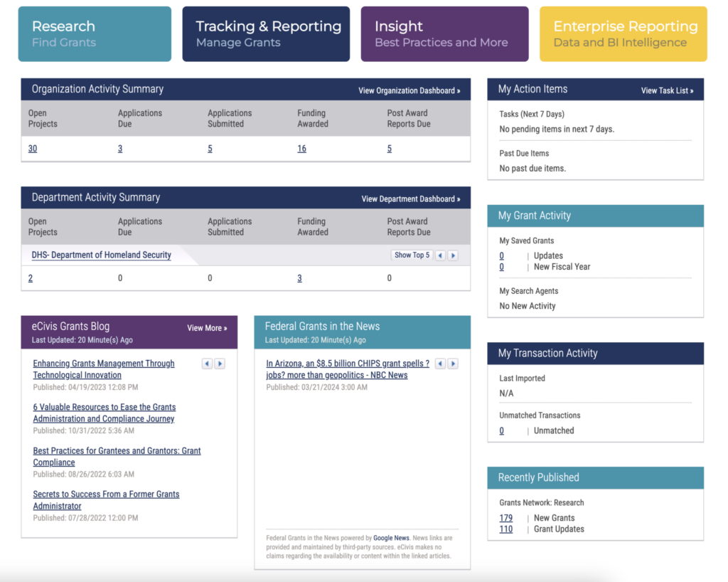Click next arrow in Federal Grants News
Screen dimensions: 728x582
pyautogui.click(x=453, y=364)
